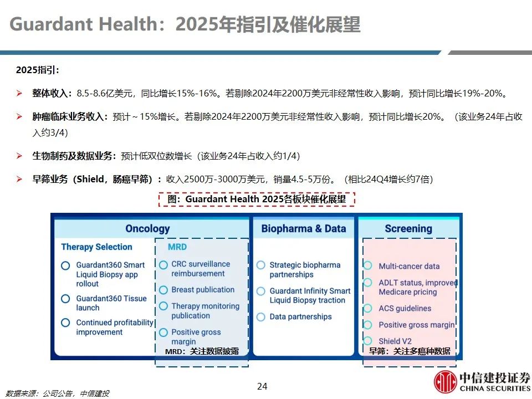
Task: Click the source note 数据来源: 公司公告, 中信建投
Action: (x=58, y=393)
